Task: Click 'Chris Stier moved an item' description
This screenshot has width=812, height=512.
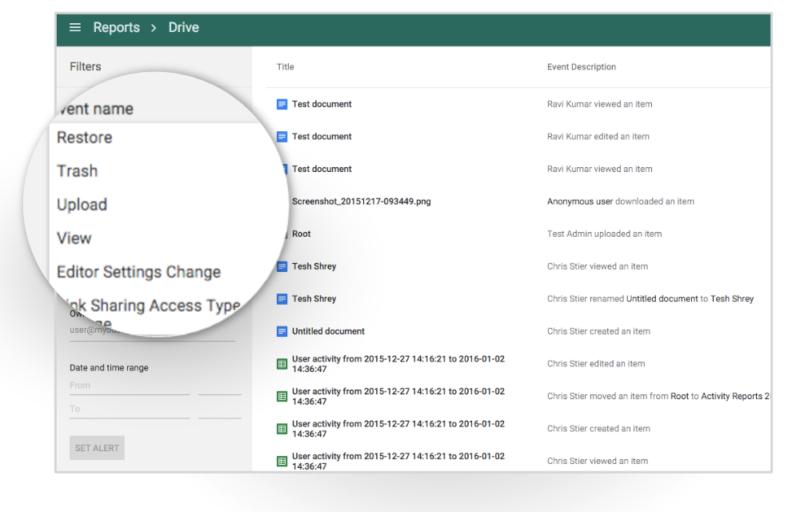Action: click(658, 396)
